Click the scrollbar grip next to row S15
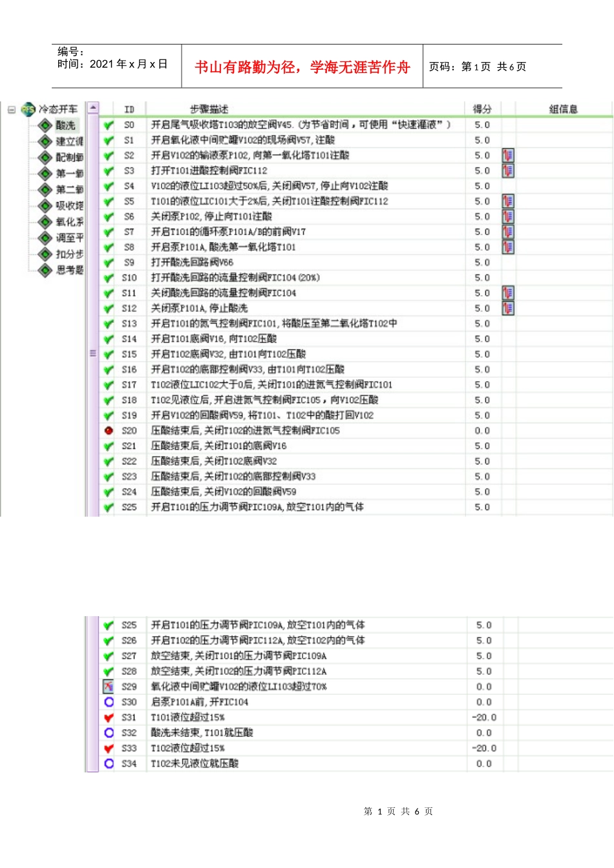This screenshot has height=868, width=614. (92, 353)
